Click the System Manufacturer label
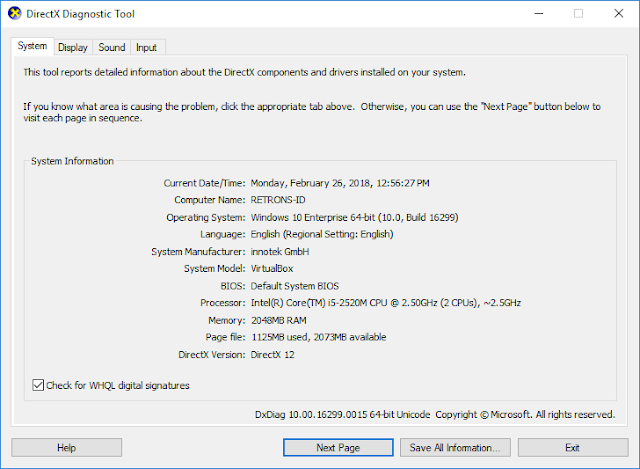Image resolution: width=640 pixels, height=469 pixels. [198, 251]
